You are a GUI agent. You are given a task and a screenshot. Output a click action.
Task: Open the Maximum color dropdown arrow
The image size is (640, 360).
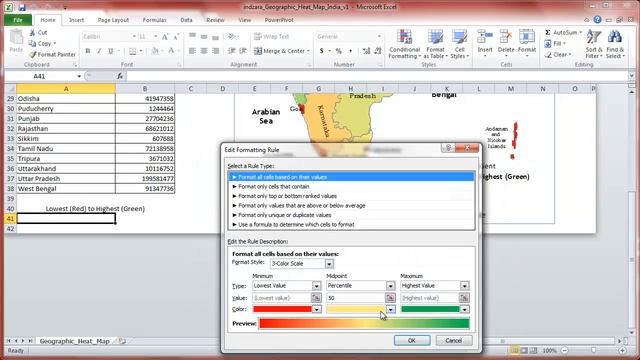point(464,309)
